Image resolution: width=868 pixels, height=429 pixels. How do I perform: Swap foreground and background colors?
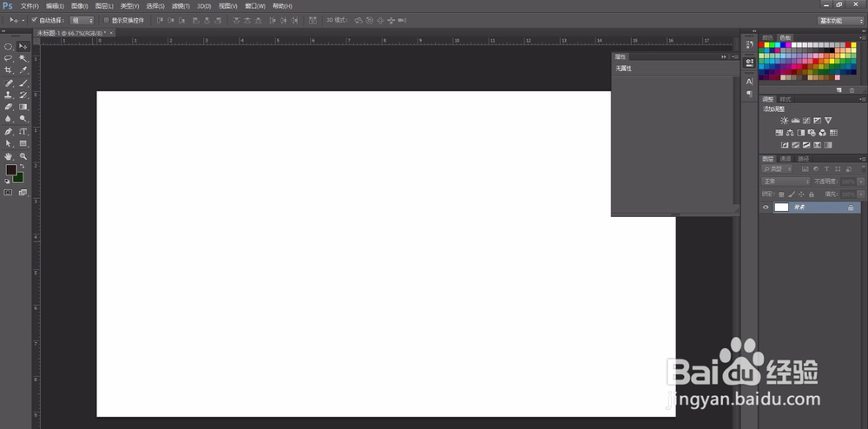23,166
